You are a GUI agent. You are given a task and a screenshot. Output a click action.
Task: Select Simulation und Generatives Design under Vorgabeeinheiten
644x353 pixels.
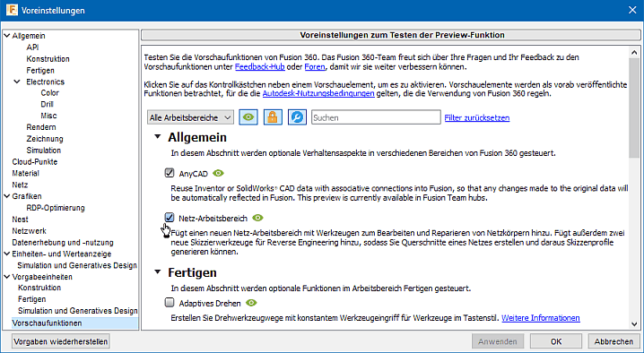tap(77, 311)
